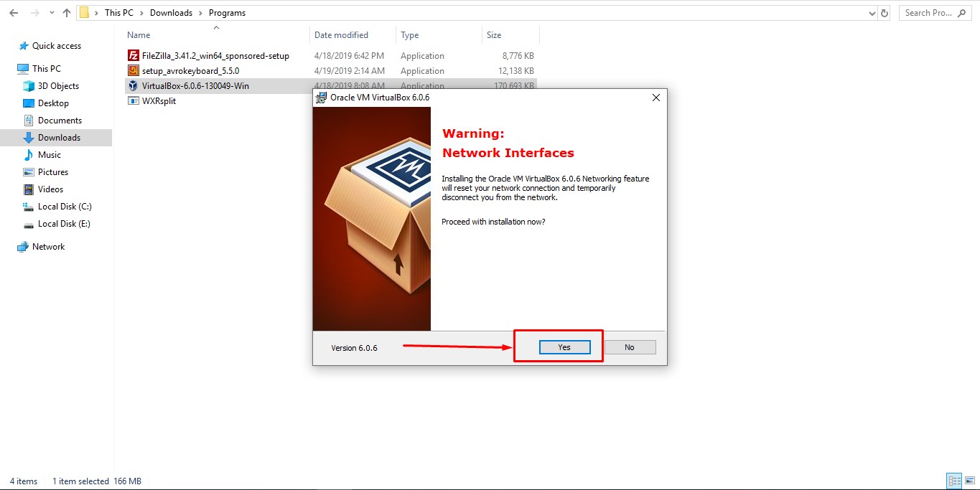Select VirtualBox-6.0.6-130049-Win file name

click(x=195, y=86)
